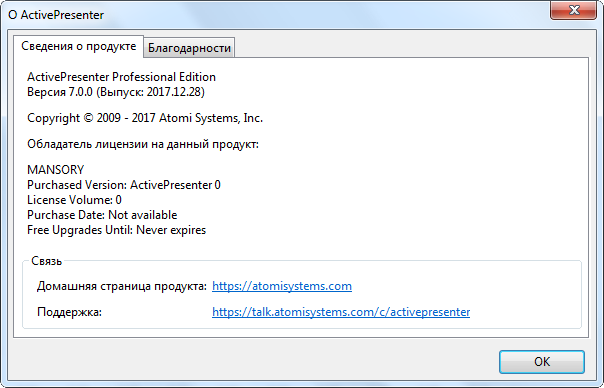This screenshot has width=604, height=388.
Task: Click the ActivePresenter Professional Edition text
Action: pos(121,77)
